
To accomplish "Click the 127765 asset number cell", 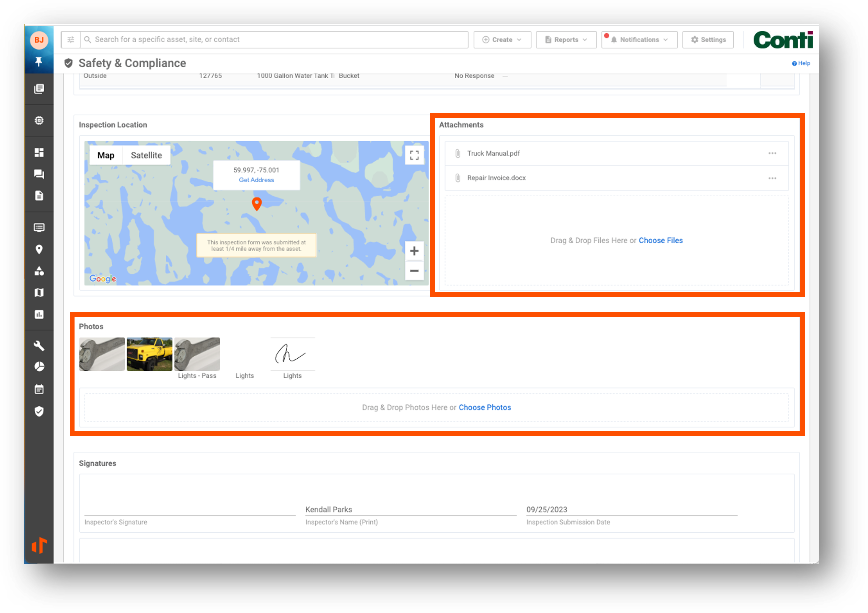I will click(x=211, y=76).
